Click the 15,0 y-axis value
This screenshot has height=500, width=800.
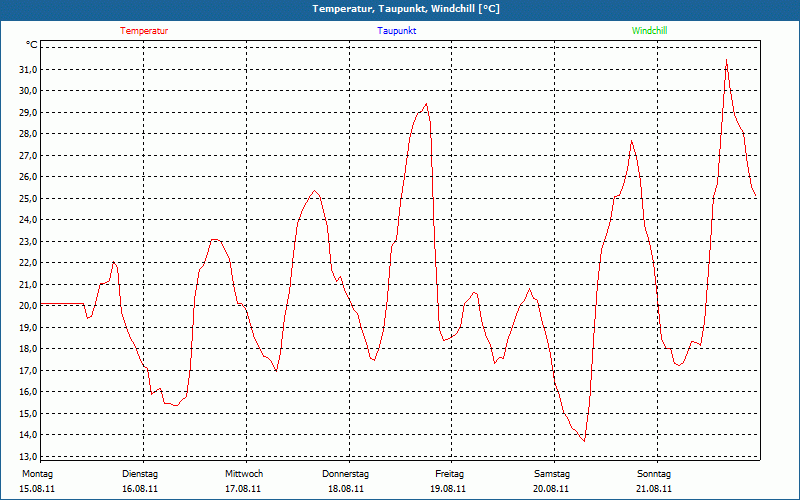tap(29, 413)
